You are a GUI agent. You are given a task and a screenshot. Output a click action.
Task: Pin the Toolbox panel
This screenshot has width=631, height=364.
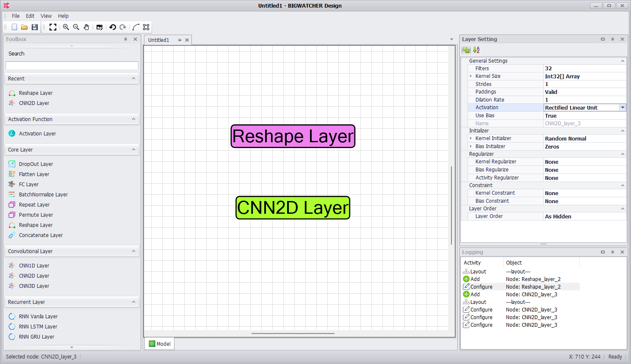click(x=126, y=39)
